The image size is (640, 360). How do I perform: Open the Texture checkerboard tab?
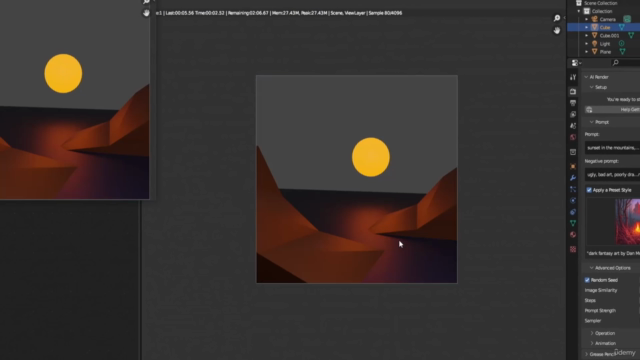[573, 249]
